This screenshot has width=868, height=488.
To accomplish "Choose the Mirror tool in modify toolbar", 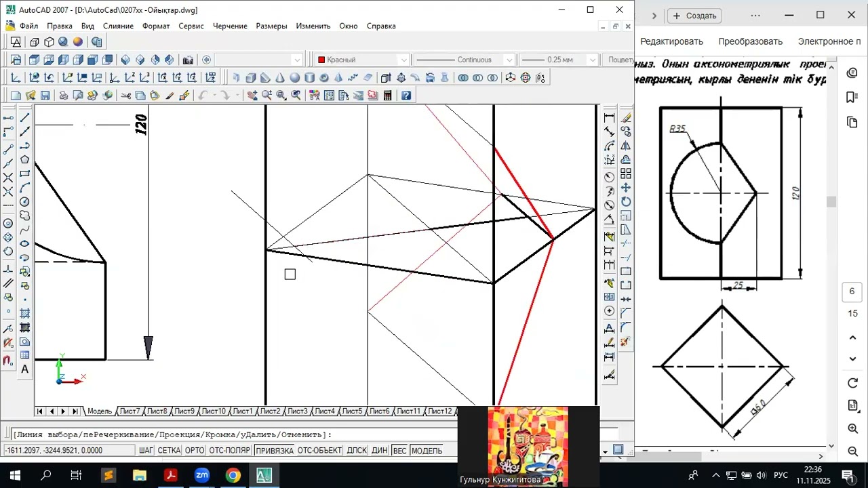I will point(626,146).
